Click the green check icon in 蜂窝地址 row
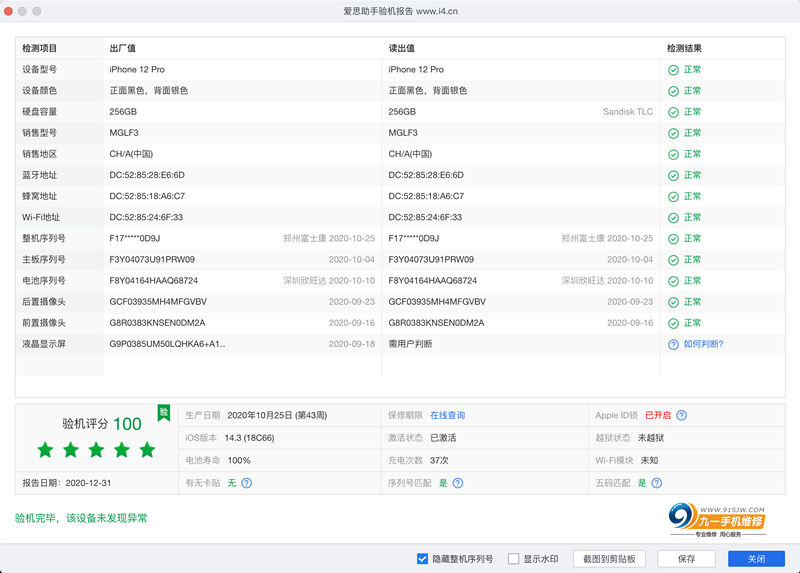This screenshot has height=573, width=800. click(x=673, y=196)
